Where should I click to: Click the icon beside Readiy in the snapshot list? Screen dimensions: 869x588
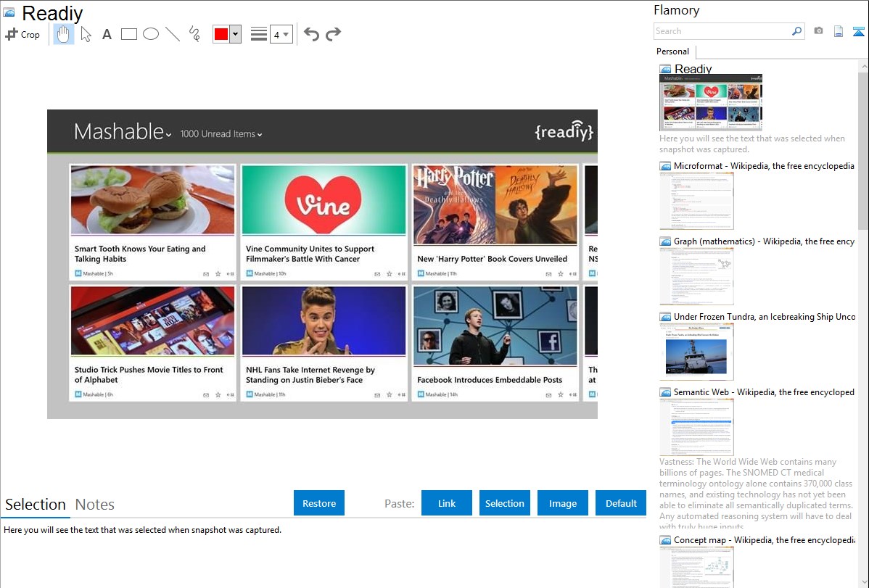pyautogui.click(x=665, y=70)
